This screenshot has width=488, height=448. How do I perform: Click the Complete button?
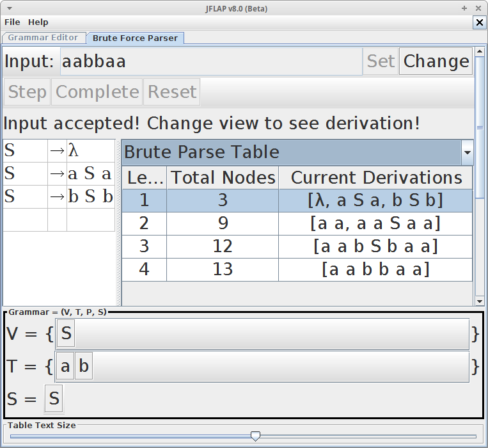[97, 92]
